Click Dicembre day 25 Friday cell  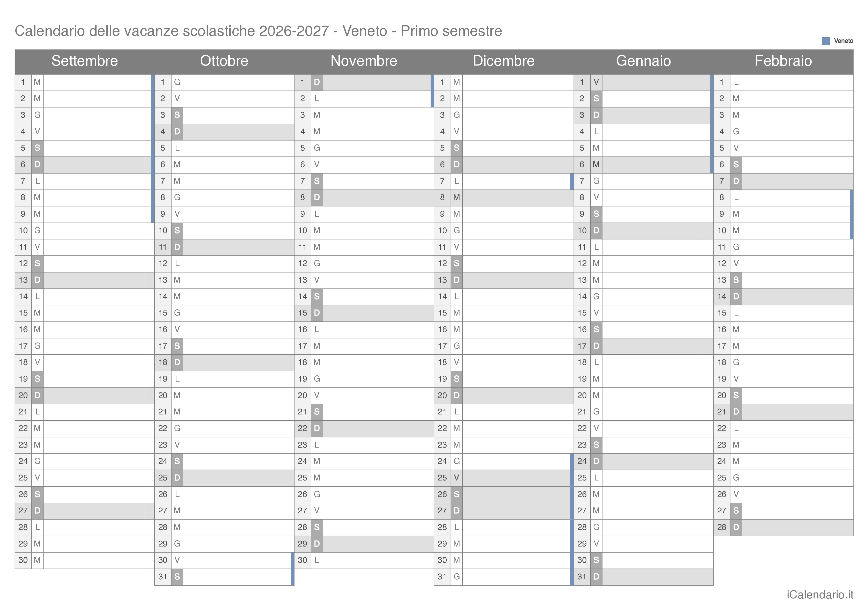pyautogui.click(x=457, y=478)
